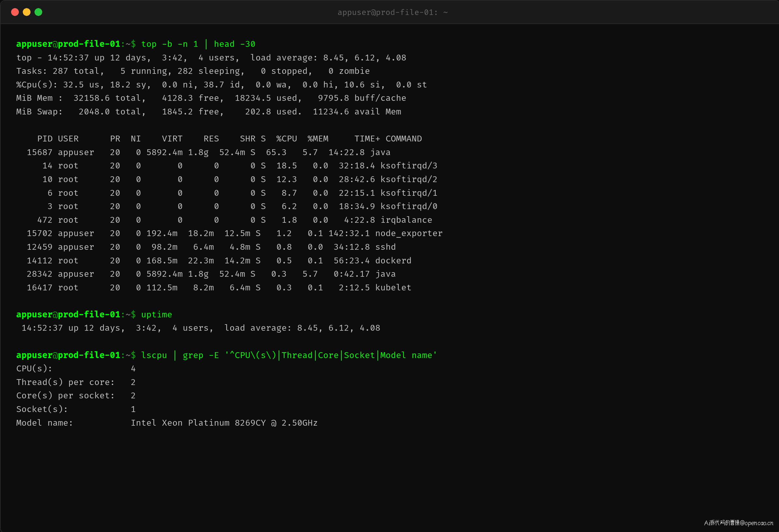Viewport: 779px width, 532px height.
Task: Click the %CPU column header
Action: (286, 139)
